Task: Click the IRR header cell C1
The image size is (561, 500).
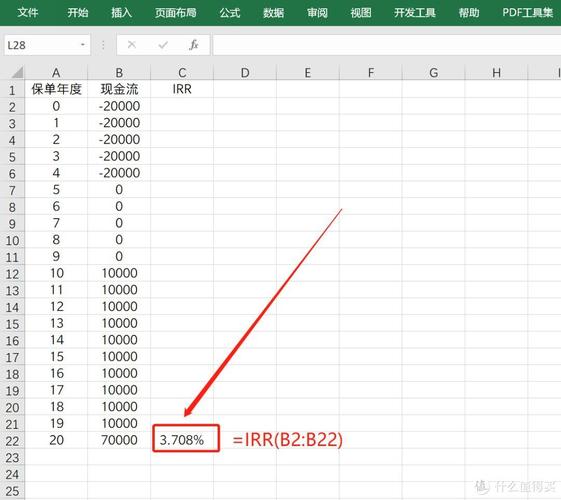Action: [x=182, y=89]
